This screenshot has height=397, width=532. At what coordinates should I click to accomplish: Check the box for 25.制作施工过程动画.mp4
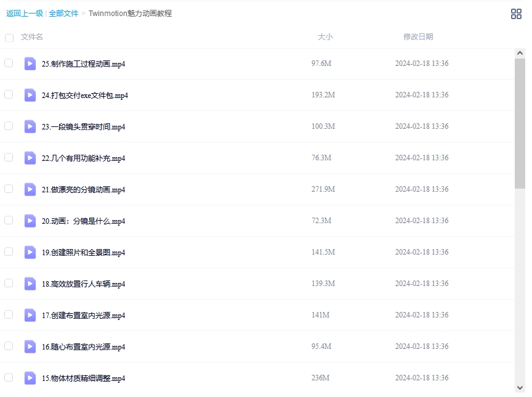tap(9, 63)
